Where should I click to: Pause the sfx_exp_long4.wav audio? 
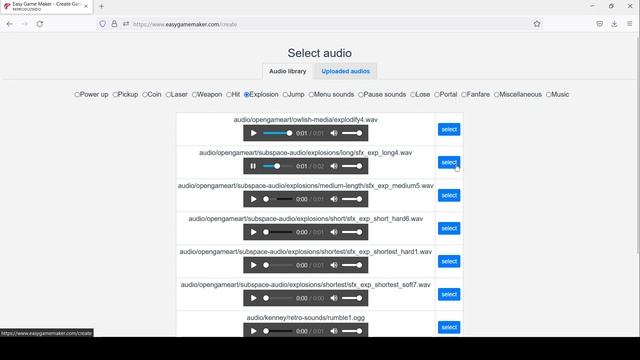[253, 166]
